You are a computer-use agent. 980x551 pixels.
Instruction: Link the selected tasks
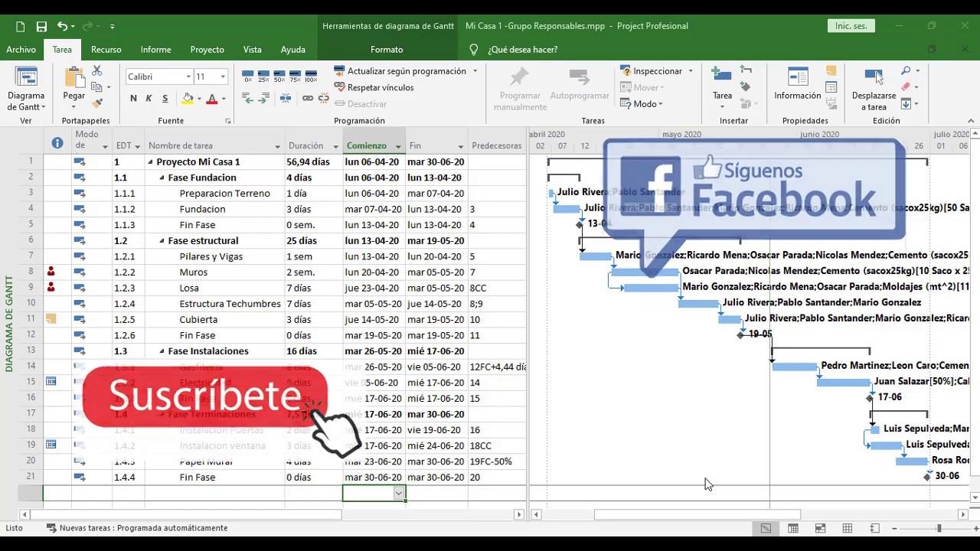(x=308, y=98)
